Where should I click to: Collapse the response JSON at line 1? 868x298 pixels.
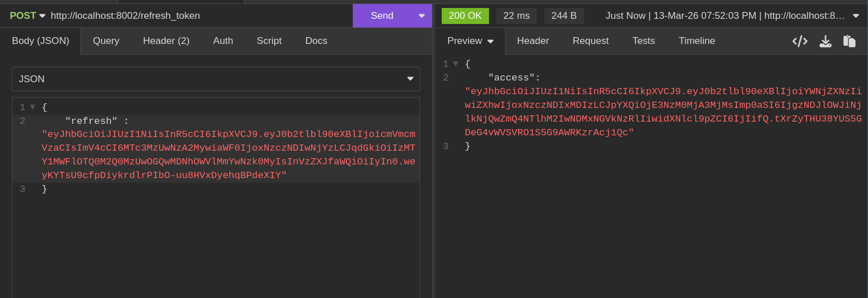point(455,64)
